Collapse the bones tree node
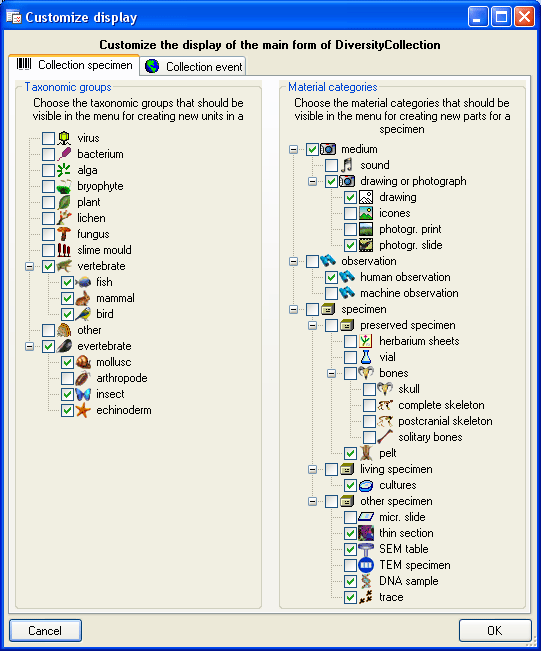 tap(331, 373)
